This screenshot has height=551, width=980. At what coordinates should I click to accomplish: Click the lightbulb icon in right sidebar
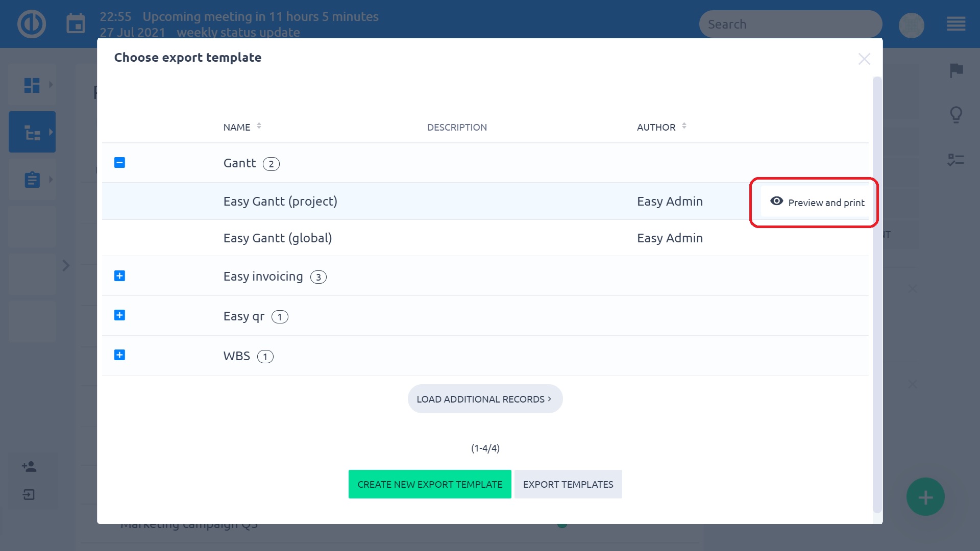(956, 115)
